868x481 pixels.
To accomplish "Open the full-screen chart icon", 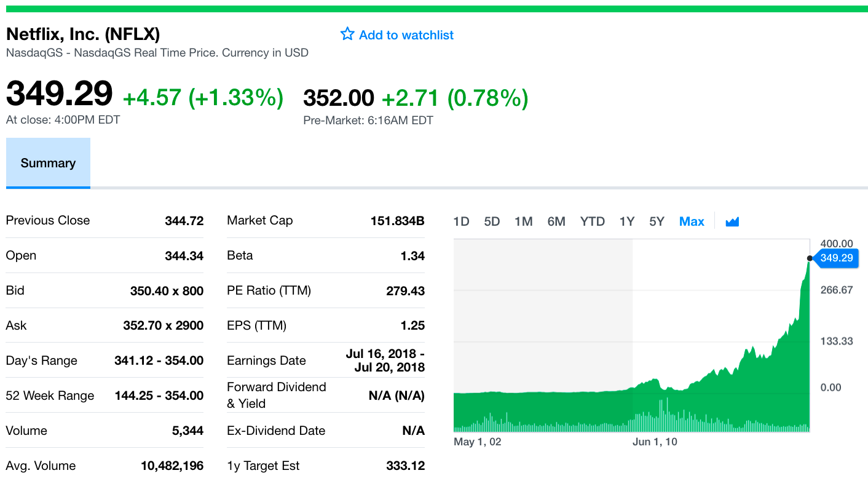I will pos(732,221).
